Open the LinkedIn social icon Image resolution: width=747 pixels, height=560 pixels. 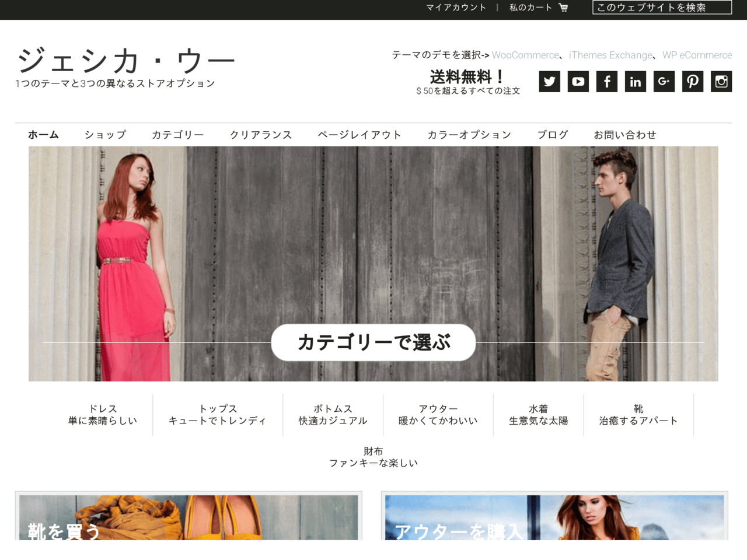[x=635, y=81]
